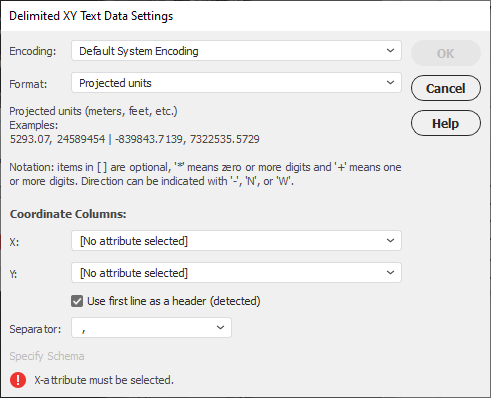The image size is (491, 398).
Task: Click the Specify Schema link
Action: click(47, 356)
